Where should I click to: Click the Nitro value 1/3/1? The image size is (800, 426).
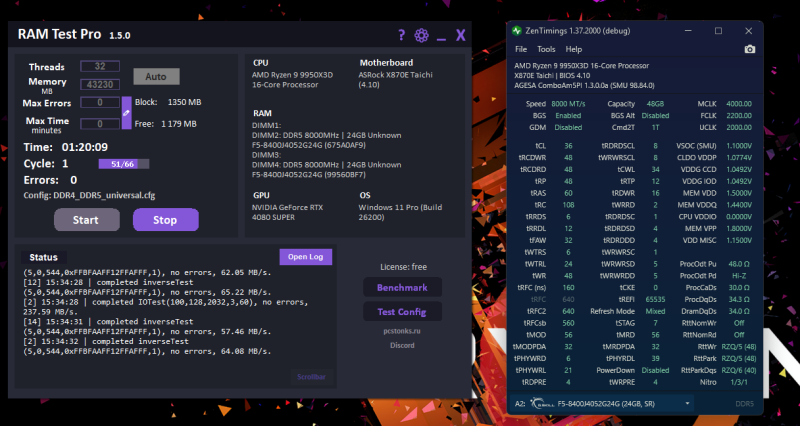click(x=739, y=382)
